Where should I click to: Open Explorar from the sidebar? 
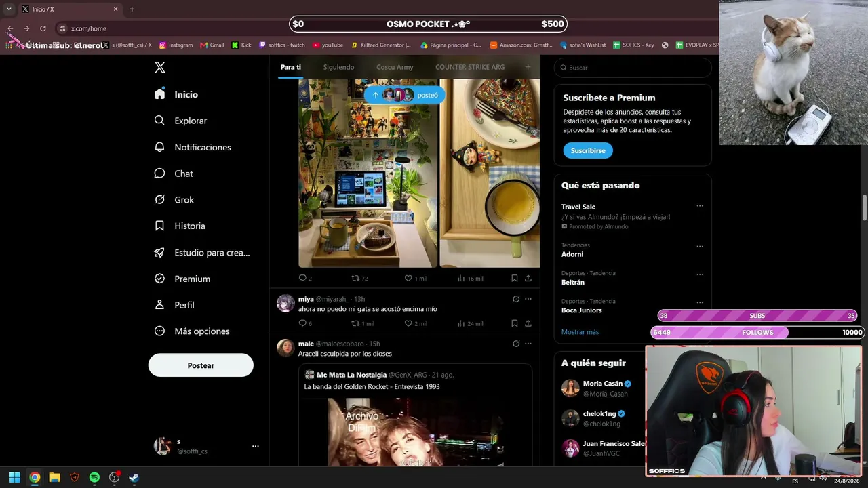[180, 121]
